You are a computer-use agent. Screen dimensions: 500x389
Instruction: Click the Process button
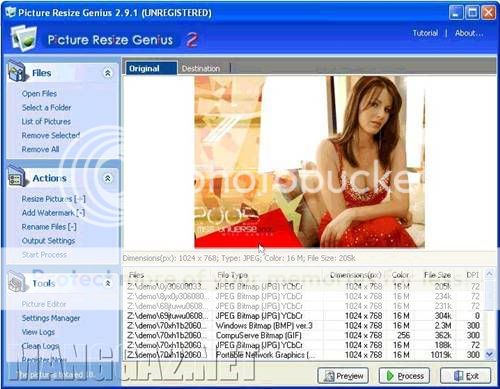click(404, 376)
